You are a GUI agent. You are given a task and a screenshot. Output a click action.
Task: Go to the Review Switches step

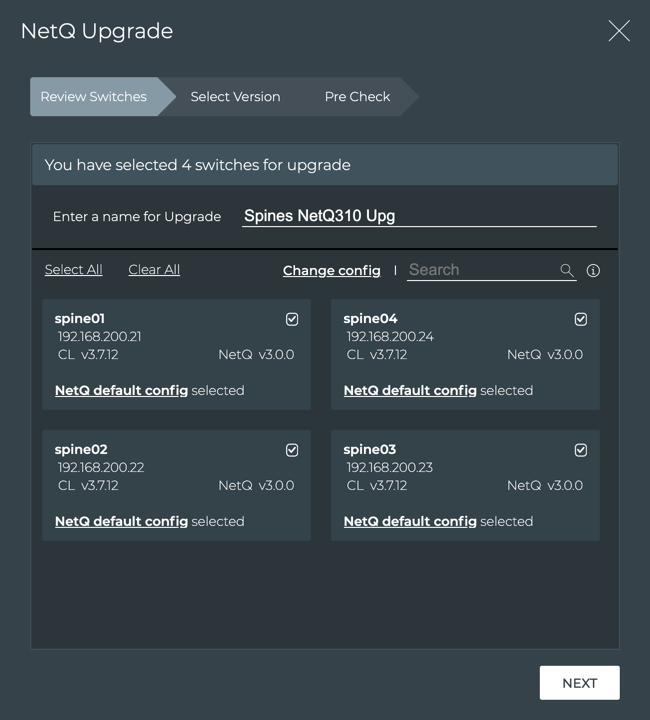pos(94,97)
